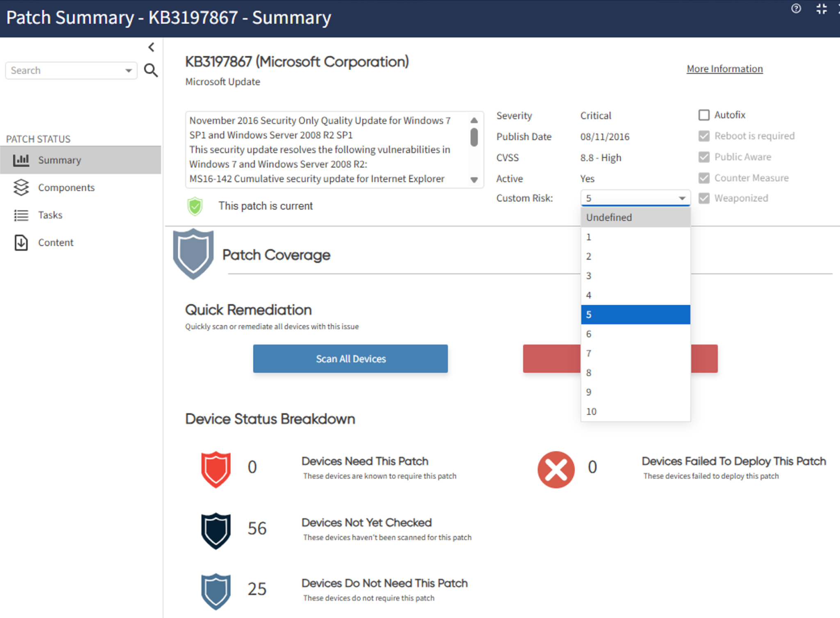Click the blue Do Not Need shield
Viewport: 840px width, 618px height.
[216, 591]
